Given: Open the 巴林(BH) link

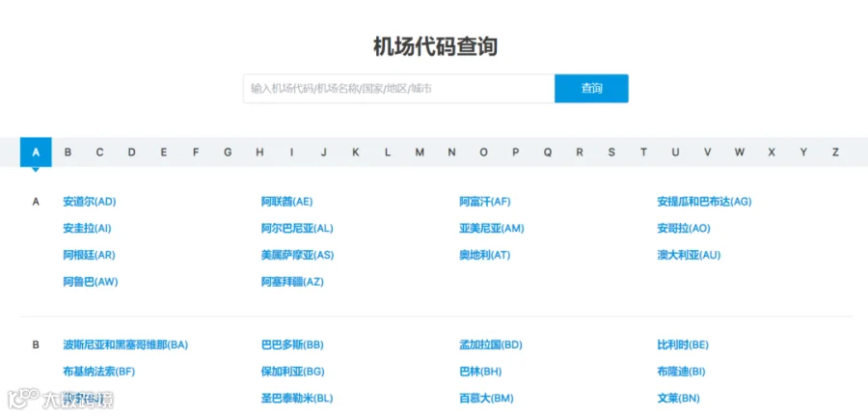Looking at the screenshot, I should tap(480, 372).
